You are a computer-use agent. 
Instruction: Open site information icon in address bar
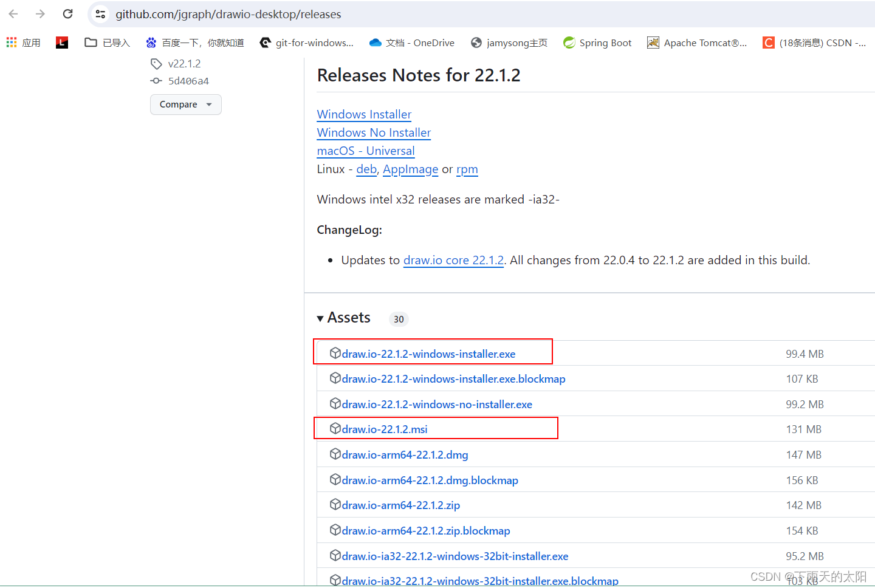point(101,14)
